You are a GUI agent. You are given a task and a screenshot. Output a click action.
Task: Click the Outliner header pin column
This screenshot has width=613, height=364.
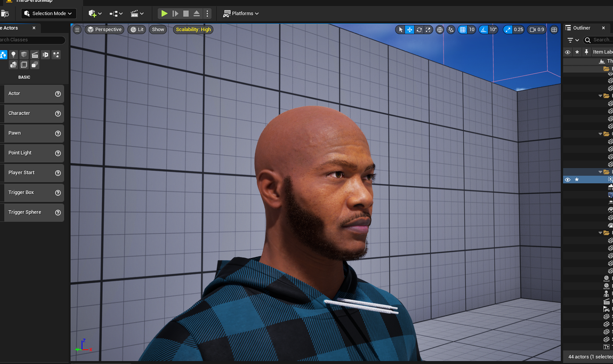[x=586, y=52]
